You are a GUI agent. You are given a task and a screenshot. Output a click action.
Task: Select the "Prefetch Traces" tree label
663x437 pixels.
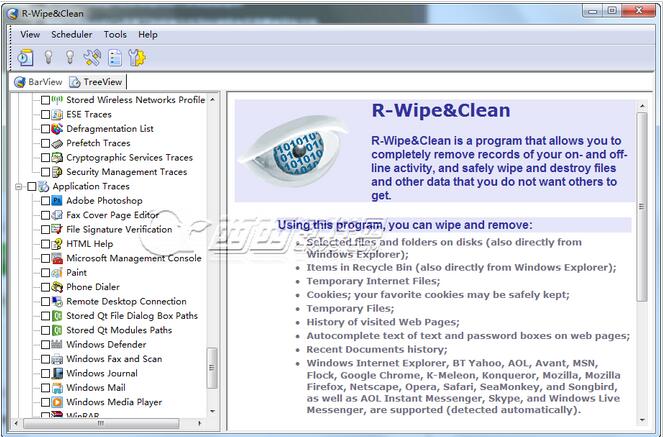[x=98, y=143]
